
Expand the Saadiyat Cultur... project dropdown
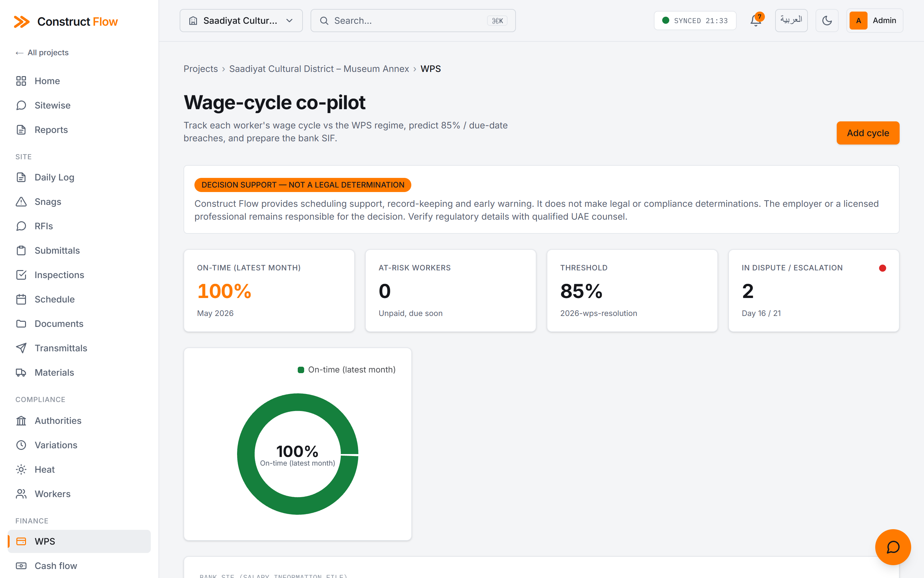click(x=241, y=21)
